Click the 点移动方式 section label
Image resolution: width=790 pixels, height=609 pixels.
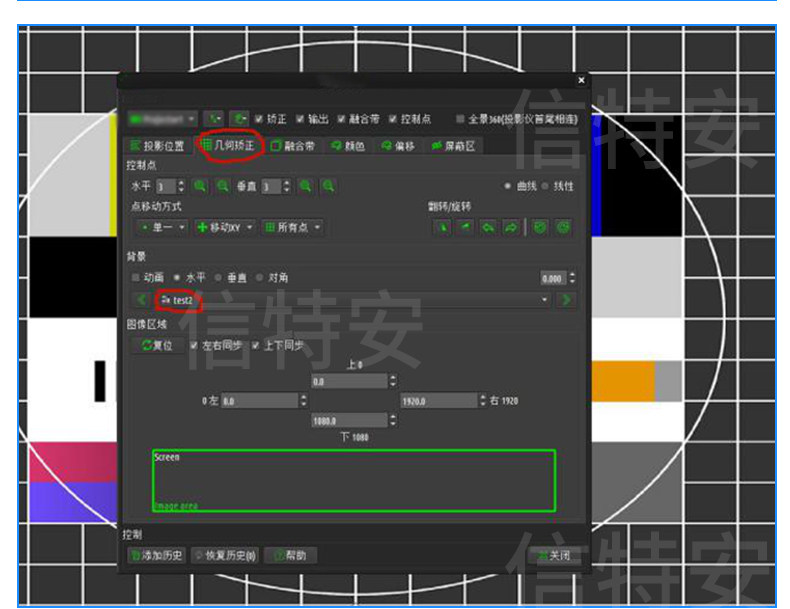point(156,207)
